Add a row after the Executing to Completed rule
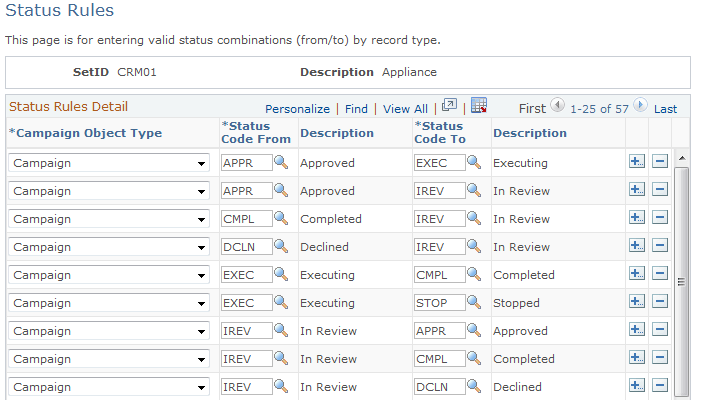The width and height of the screenshot is (701, 400). coord(637,274)
